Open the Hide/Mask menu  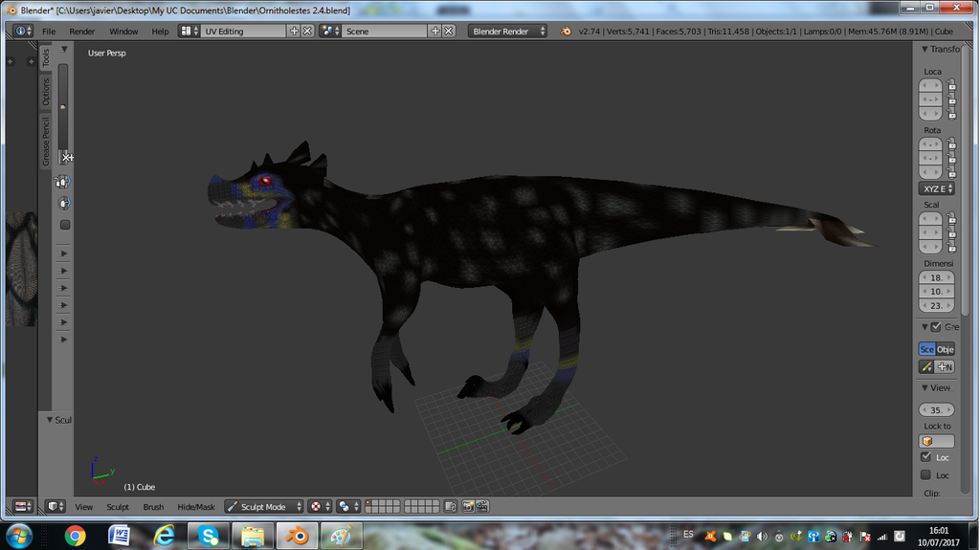(196, 507)
